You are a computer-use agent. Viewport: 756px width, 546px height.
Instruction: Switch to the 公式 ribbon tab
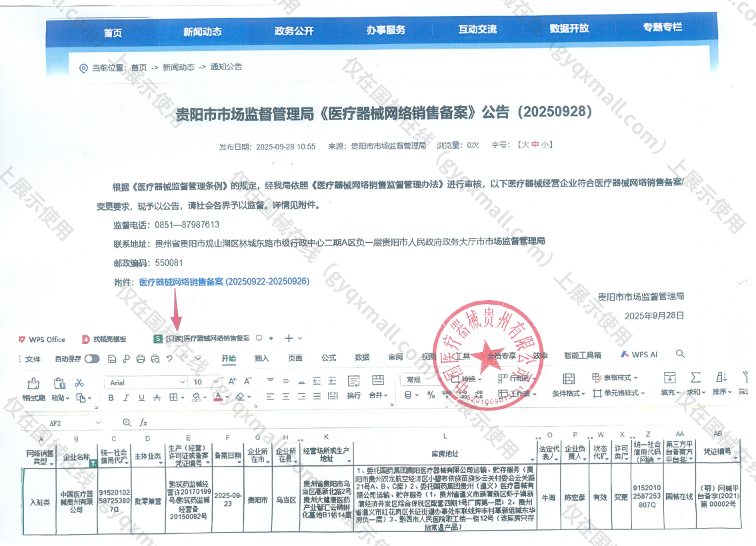coord(329,358)
